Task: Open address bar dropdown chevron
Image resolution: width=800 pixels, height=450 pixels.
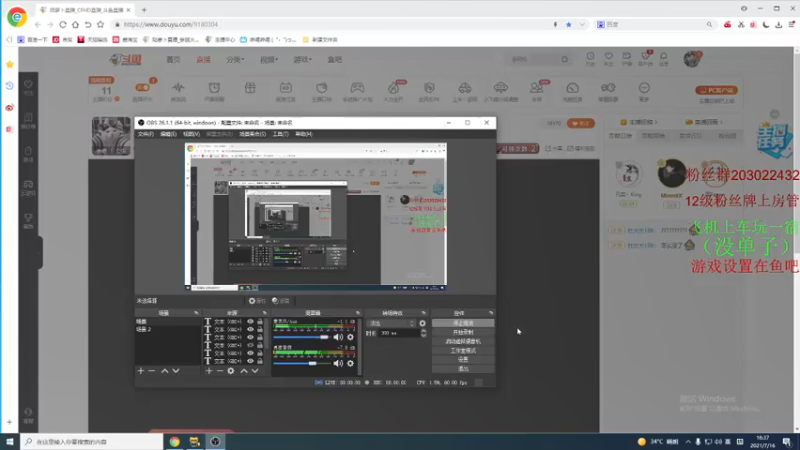Action: [x=582, y=24]
